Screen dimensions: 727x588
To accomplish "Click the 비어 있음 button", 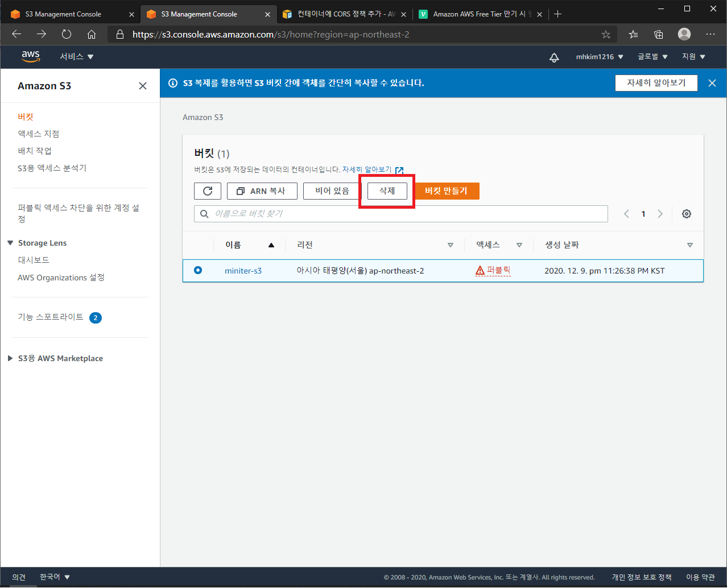I will pyautogui.click(x=332, y=191).
